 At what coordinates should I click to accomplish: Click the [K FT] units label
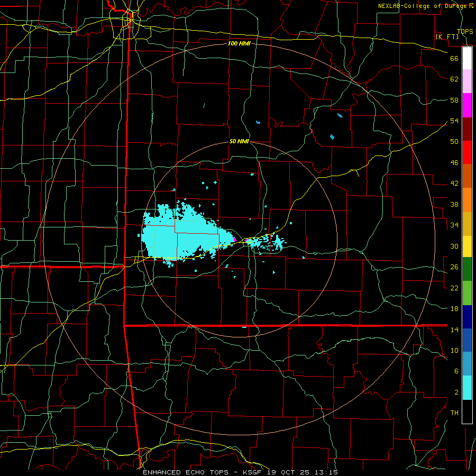click(447, 36)
